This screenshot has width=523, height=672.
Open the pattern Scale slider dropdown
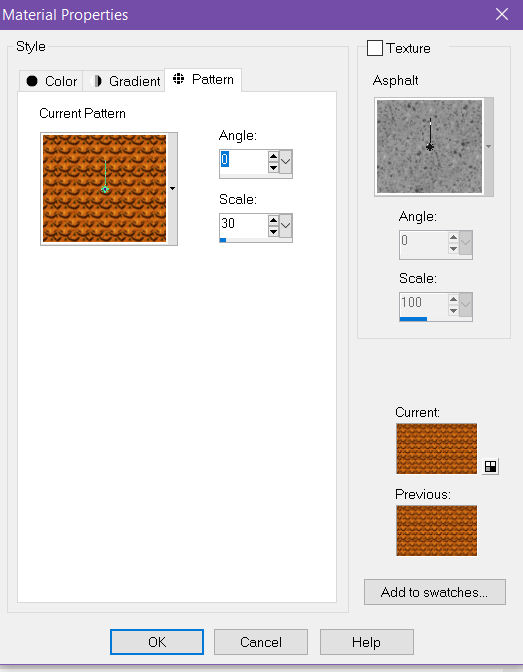286,225
